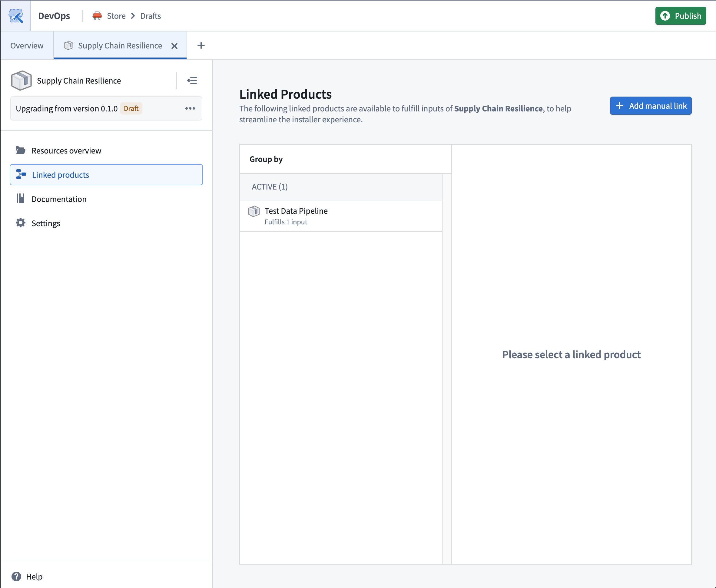Open the Group by selector
716x588 pixels.
[x=266, y=159]
